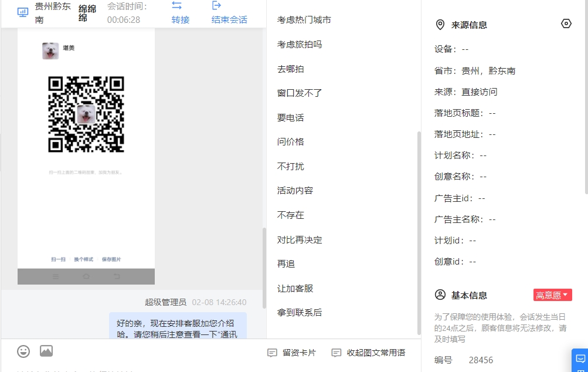The height and width of the screenshot is (372, 588).
Task: Click the 留资卡片 card icon
Action: point(272,353)
